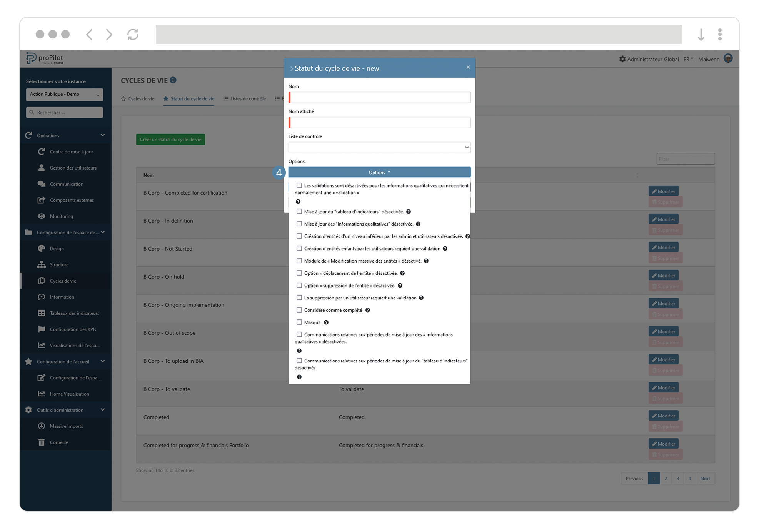
Task: Open Massive Imports
Action: click(66, 426)
